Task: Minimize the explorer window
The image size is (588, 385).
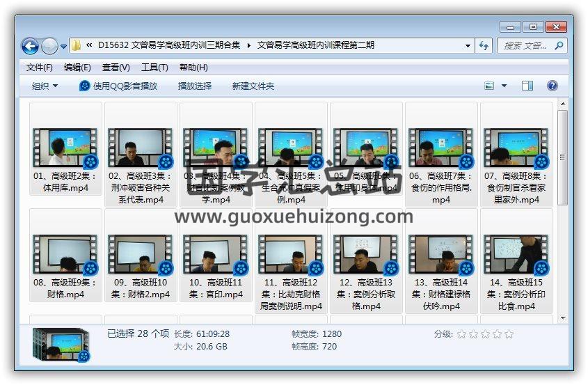Action: pyautogui.click(x=510, y=27)
